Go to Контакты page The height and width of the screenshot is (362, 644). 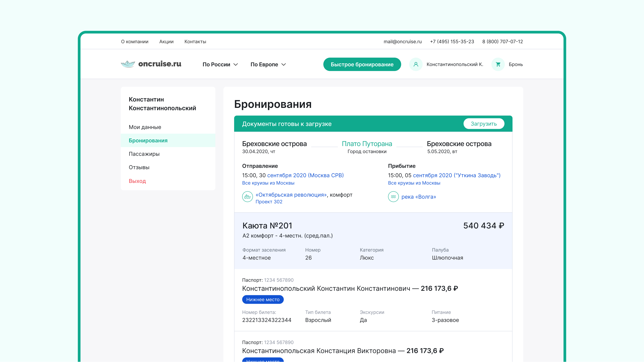point(195,42)
